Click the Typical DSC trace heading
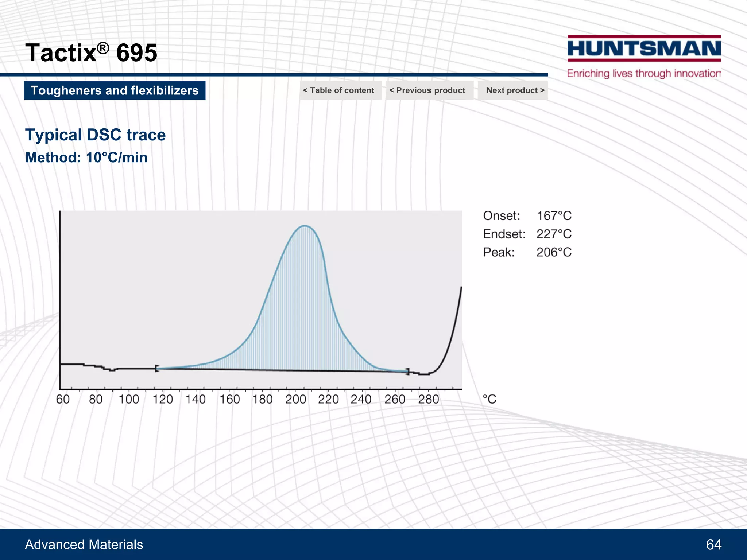Image resolution: width=747 pixels, height=560 pixels. (95, 135)
